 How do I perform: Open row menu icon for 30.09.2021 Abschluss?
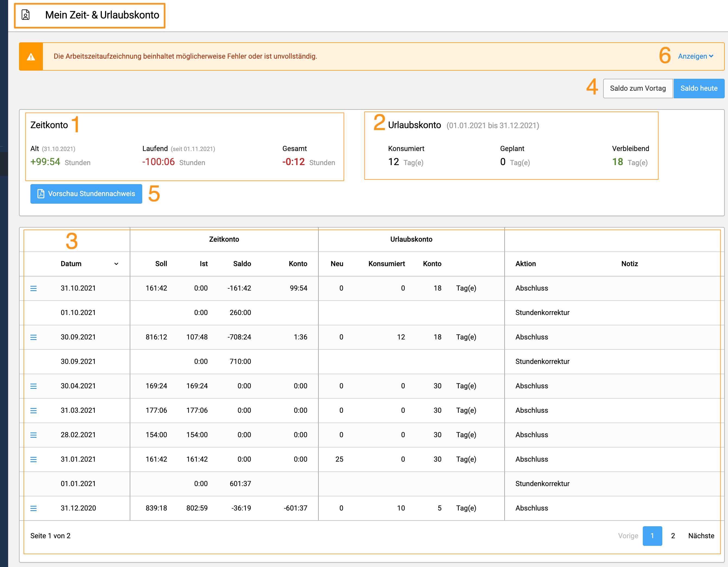33,337
